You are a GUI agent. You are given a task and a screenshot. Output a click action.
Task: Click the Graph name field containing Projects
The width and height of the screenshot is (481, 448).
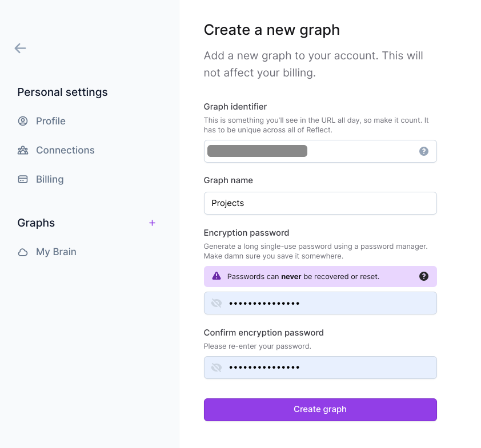pyautogui.click(x=320, y=203)
